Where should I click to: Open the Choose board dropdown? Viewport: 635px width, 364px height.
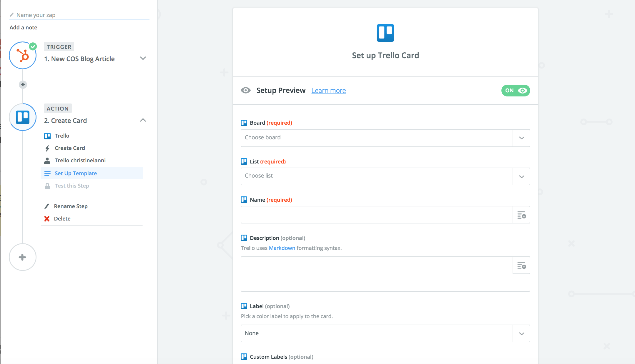click(x=385, y=138)
